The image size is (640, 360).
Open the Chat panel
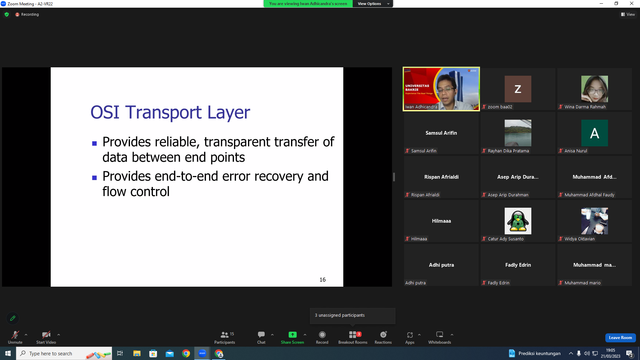coord(261,337)
